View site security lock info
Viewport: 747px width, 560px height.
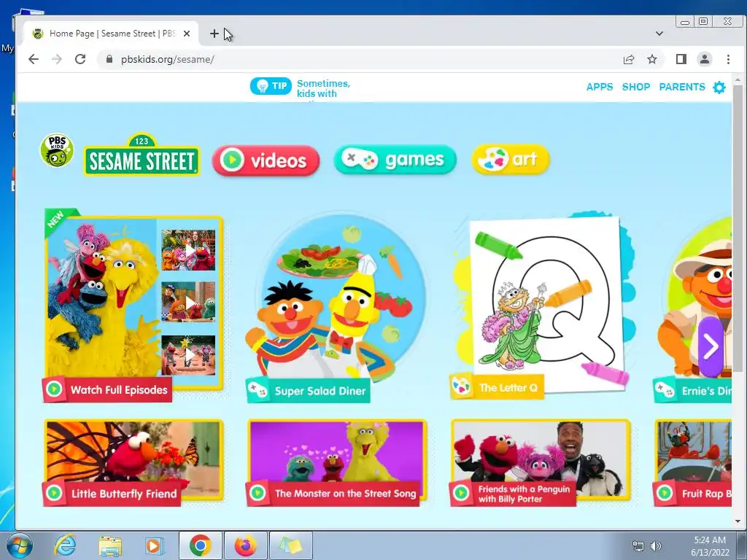(109, 59)
